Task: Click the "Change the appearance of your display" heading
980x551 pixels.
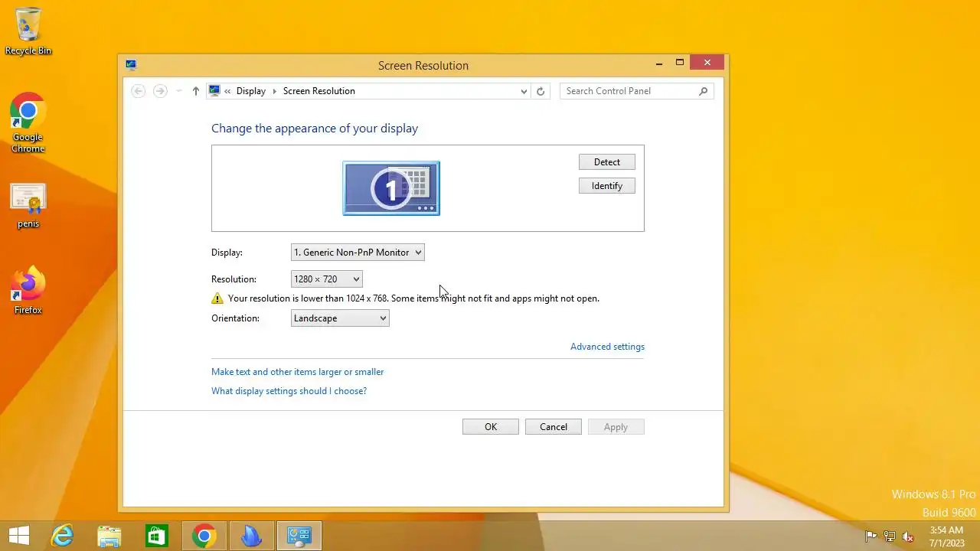Action: (315, 129)
